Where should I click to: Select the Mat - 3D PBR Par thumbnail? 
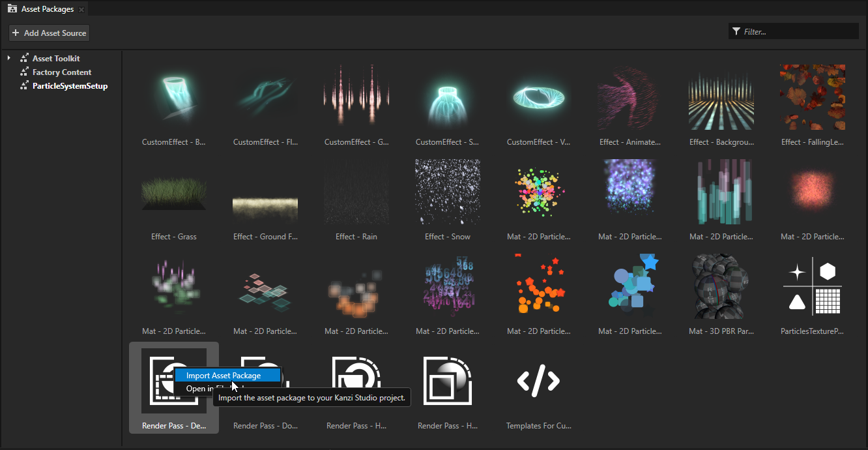721,287
